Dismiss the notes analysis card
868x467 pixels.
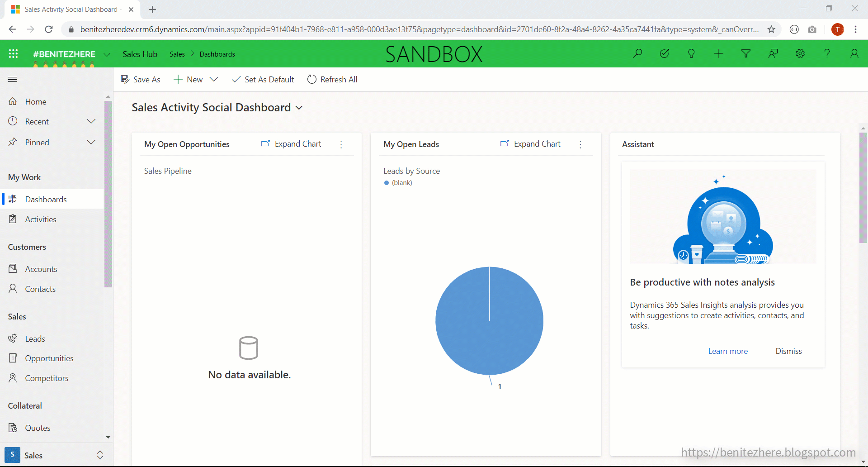(x=789, y=351)
